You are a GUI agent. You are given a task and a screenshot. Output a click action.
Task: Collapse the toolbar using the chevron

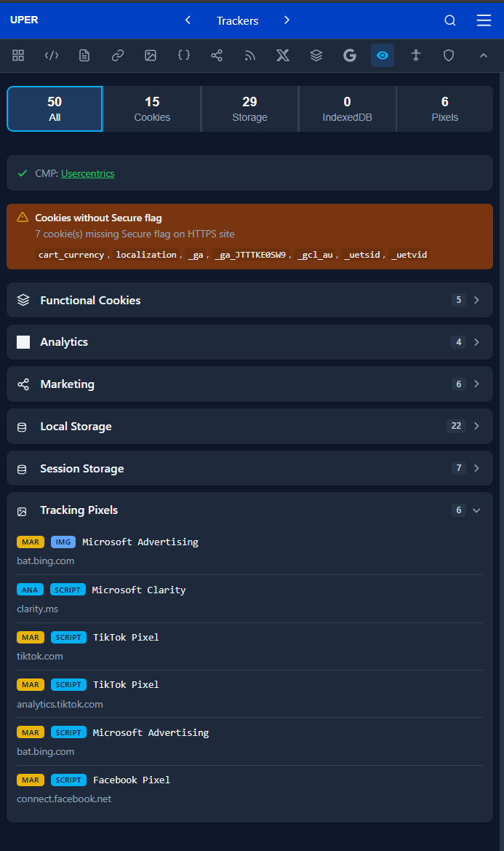pyautogui.click(x=482, y=55)
